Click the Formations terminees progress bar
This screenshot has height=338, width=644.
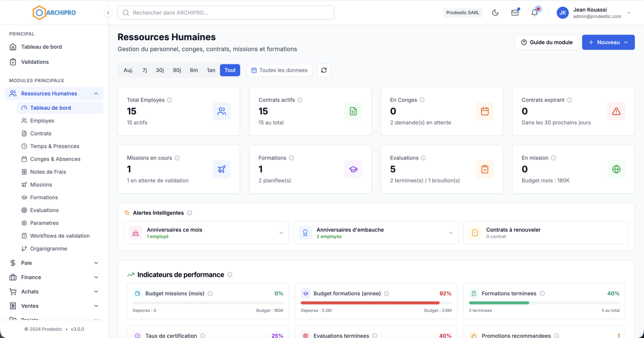pyautogui.click(x=544, y=303)
